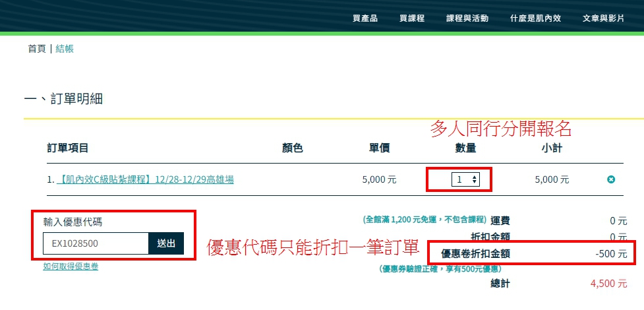Screen dimensions: 644x310
Task: Open the quantity dropdown for the course
Action: (x=465, y=179)
